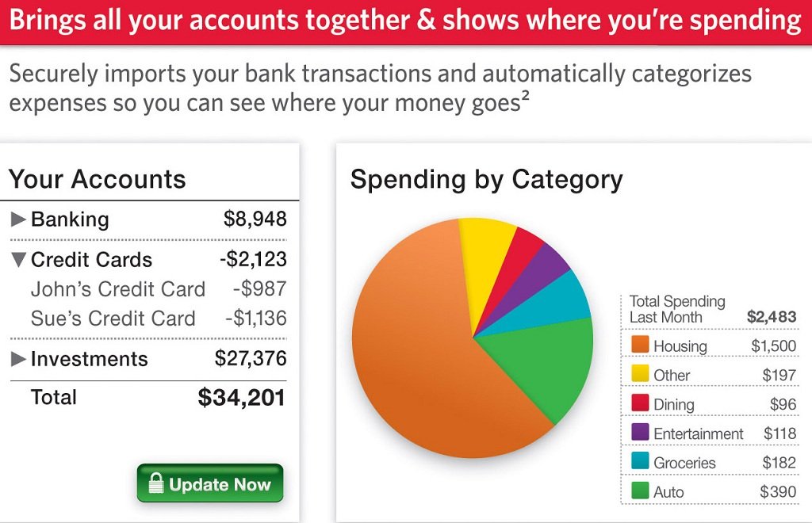
Task: Click the Spending by Category heading
Action: coord(486,179)
